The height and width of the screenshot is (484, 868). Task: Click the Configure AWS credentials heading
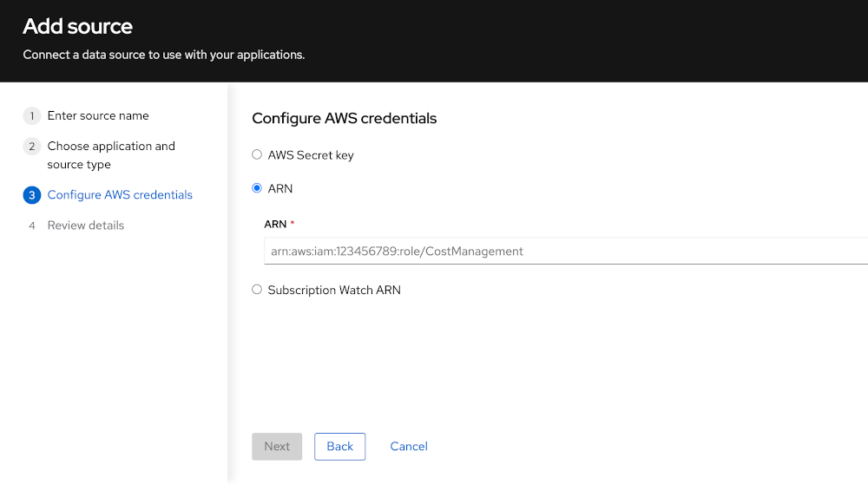click(x=344, y=118)
